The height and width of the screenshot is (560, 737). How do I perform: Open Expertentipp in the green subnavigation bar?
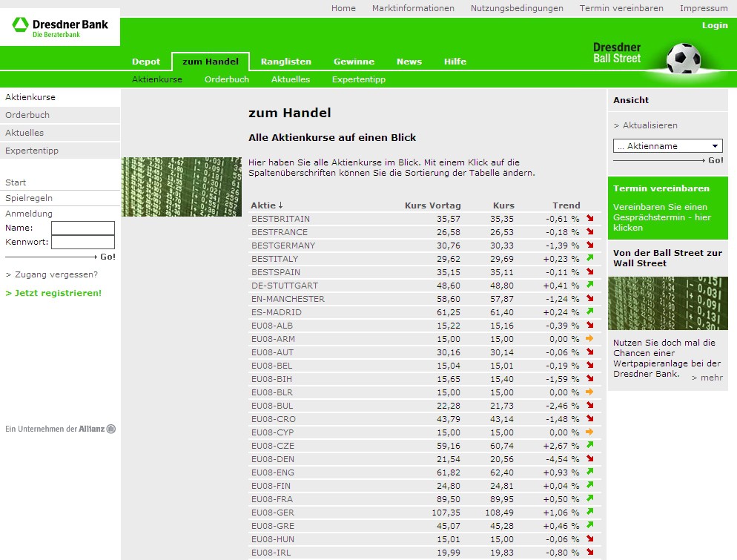[359, 79]
